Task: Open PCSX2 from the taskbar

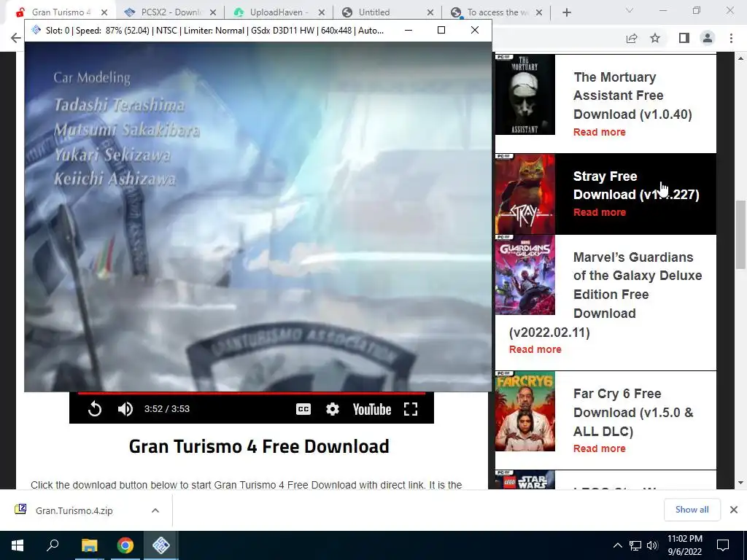Action: (161, 545)
